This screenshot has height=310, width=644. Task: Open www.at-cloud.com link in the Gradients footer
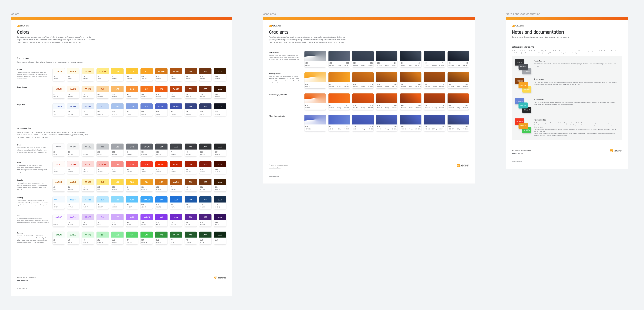(275, 168)
